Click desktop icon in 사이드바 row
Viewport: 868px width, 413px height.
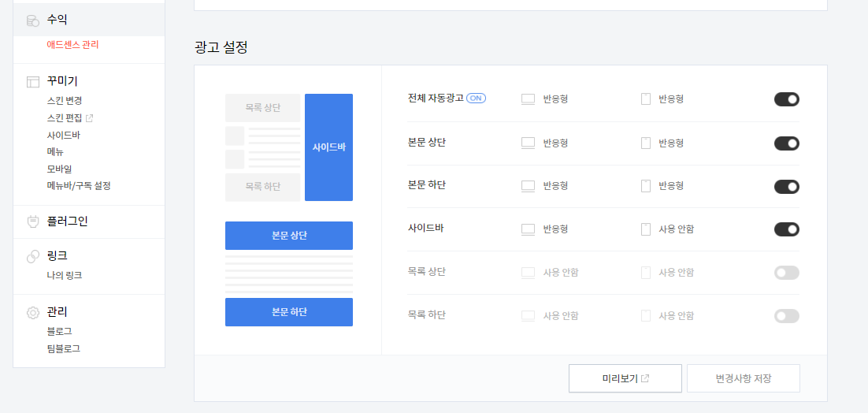pos(528,229)
